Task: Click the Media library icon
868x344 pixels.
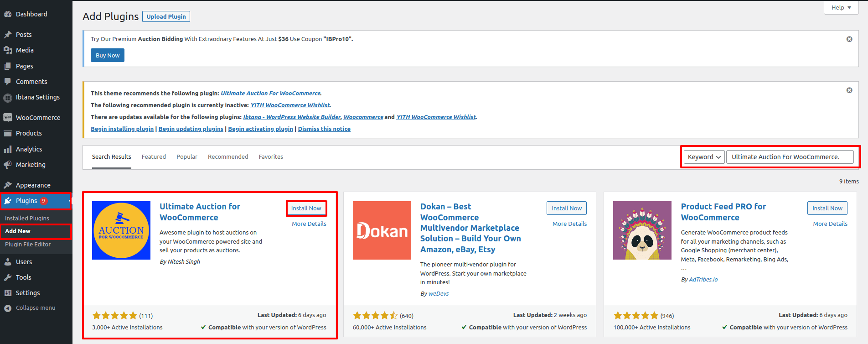Action: (x=8, y=50)
